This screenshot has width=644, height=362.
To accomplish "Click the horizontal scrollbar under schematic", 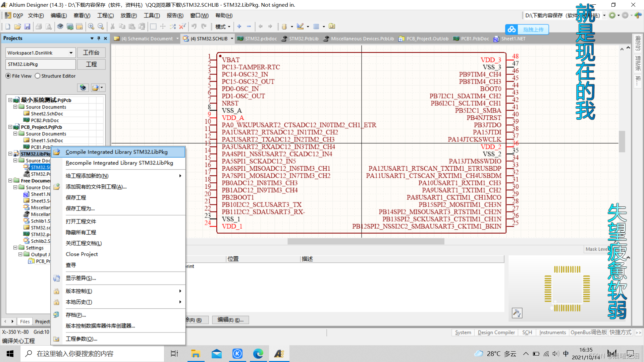I will (x=366, y=241).
